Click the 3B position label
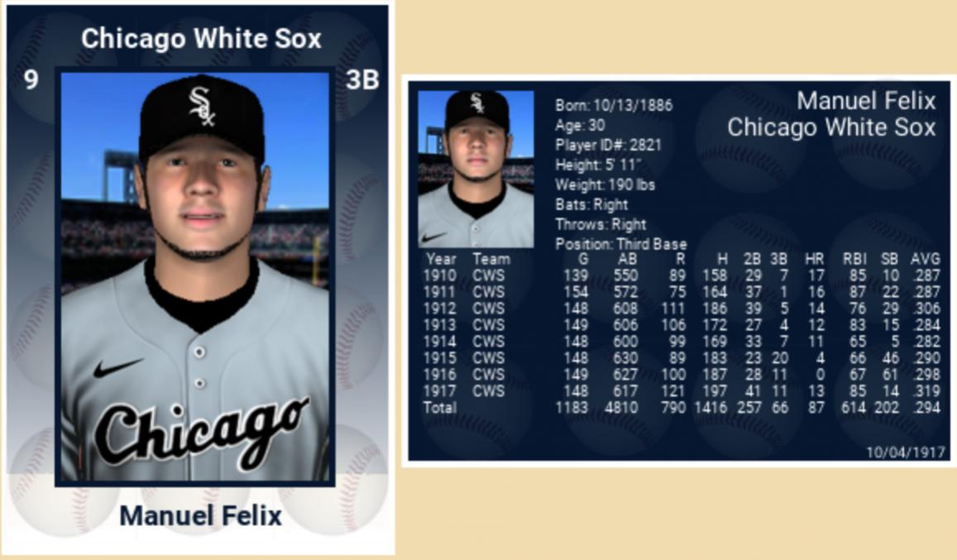This screenshot has width=957, height=560. pyautogui.click(x=362, y=80)
